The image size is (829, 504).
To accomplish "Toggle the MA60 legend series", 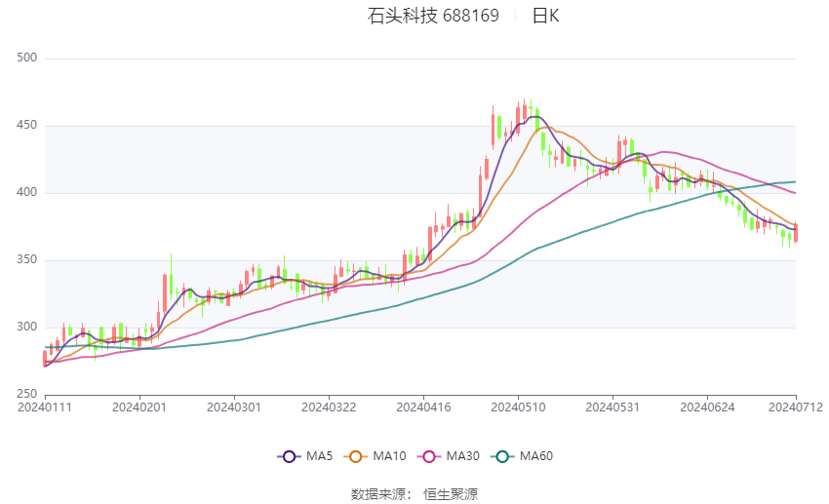I will point(522,456).
